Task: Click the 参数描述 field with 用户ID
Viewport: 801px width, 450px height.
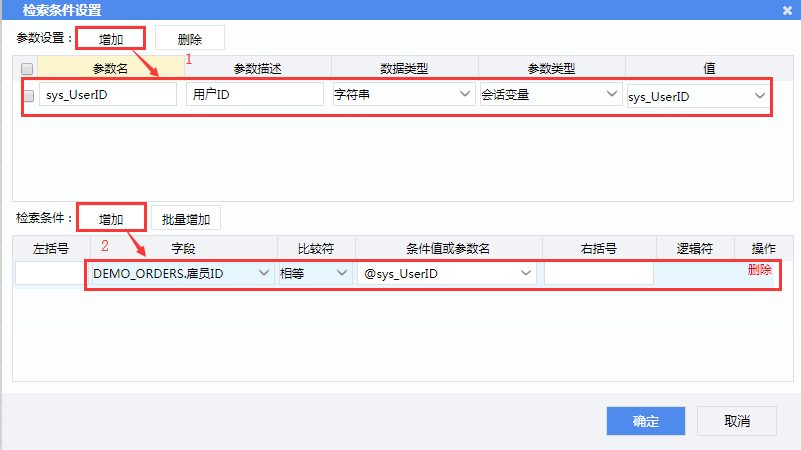Action: pos(255,95)
